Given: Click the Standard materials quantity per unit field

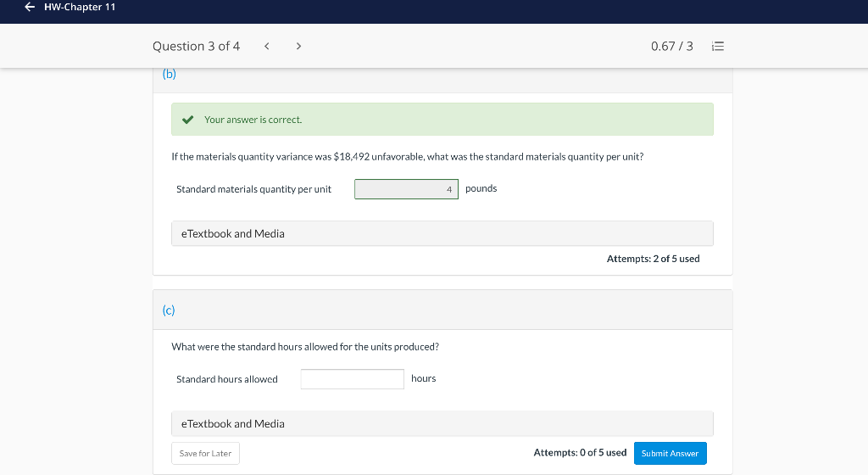Looking at the screenshot, I should pos(406,189).
